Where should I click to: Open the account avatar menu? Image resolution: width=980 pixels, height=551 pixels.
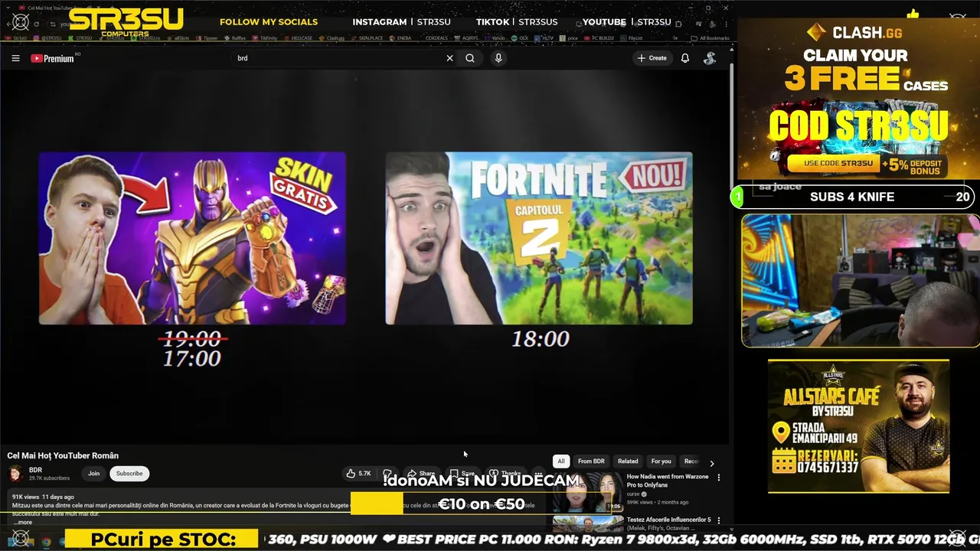710,58
